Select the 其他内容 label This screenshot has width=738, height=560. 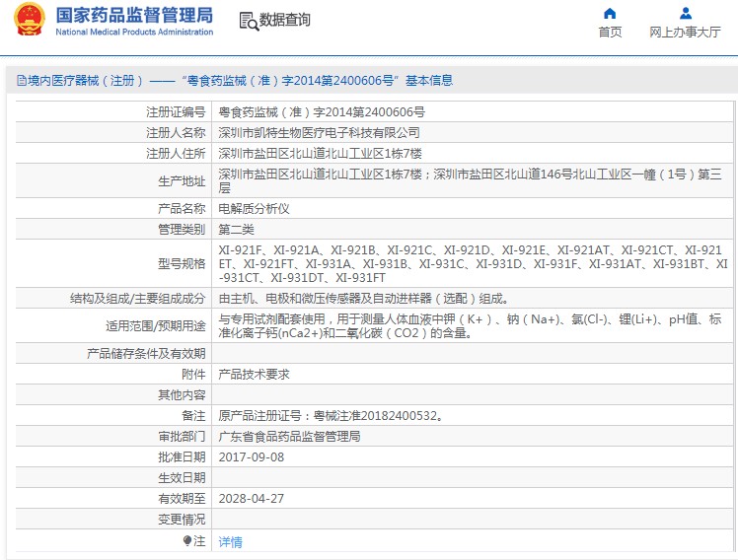point(182,394)
